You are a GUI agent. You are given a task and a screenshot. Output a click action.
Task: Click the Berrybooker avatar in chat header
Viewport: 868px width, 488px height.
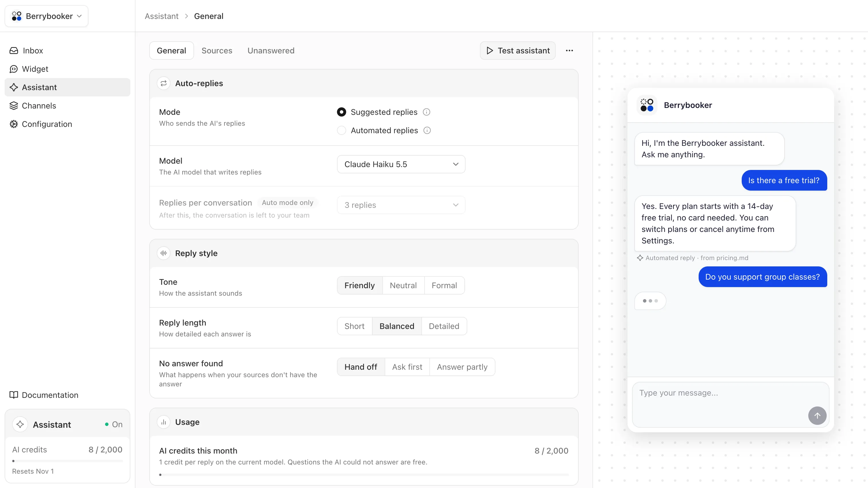pos(647,105)
